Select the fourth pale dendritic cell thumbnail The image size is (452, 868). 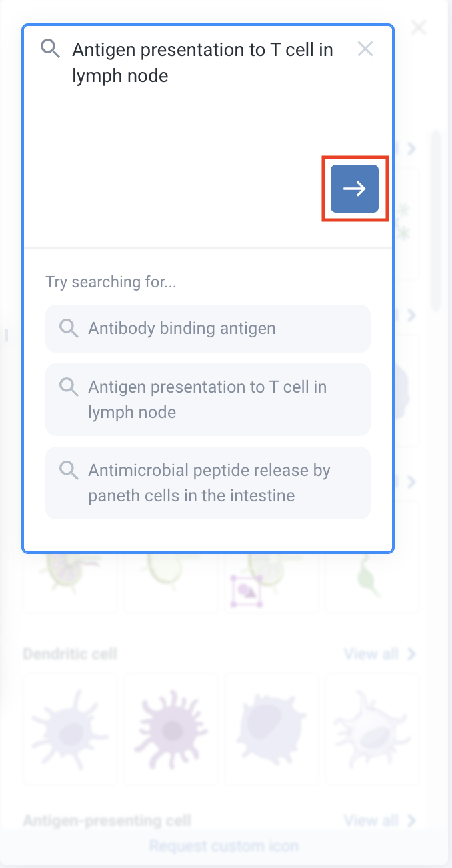point(373,729)
